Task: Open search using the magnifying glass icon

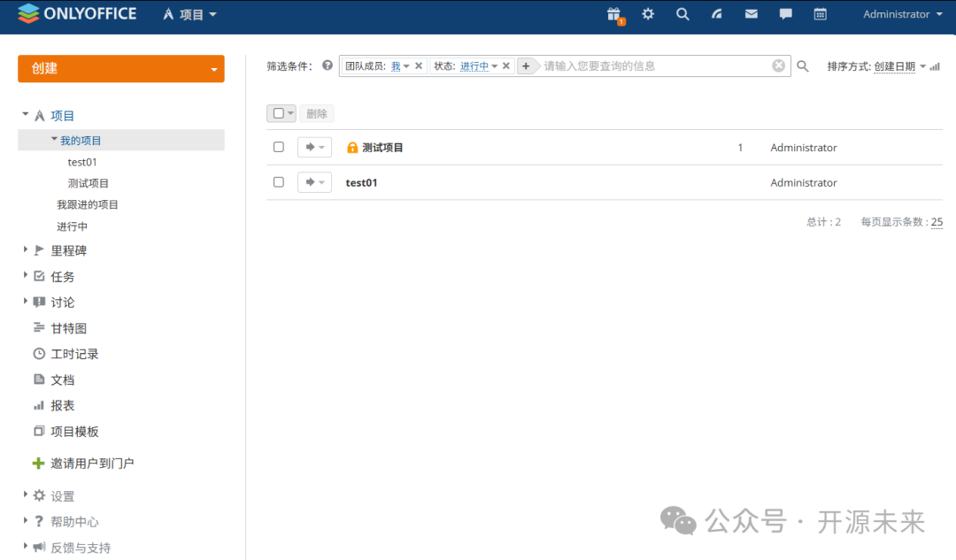Action: (x=682, y=14)
